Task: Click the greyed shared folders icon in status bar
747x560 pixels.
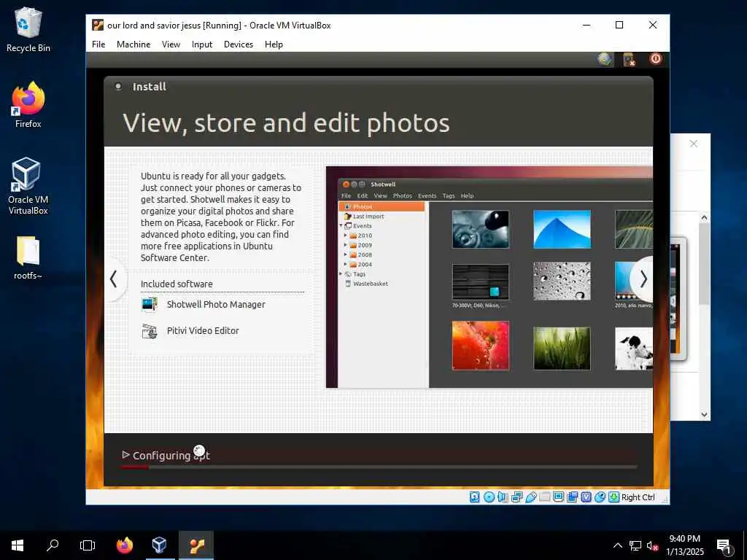Action: coord(544,497)
